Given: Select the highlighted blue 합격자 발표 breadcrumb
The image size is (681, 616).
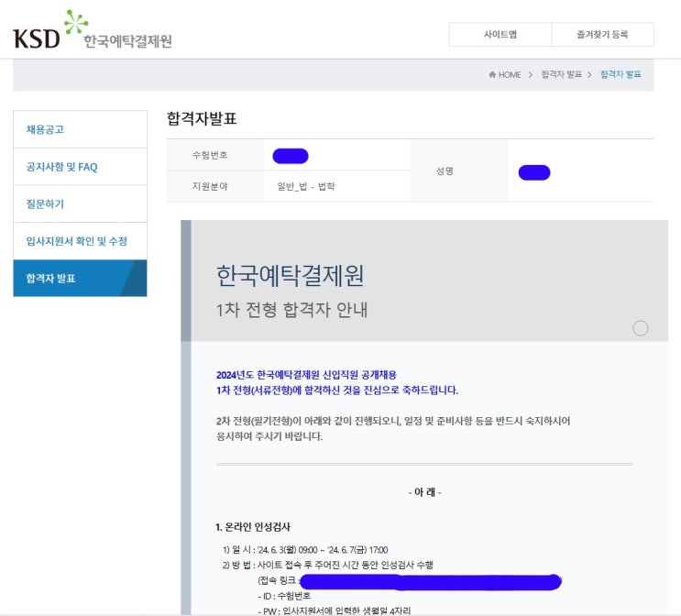Looking at the screenshot, I should pyautogui.click(x=621, y=74).
